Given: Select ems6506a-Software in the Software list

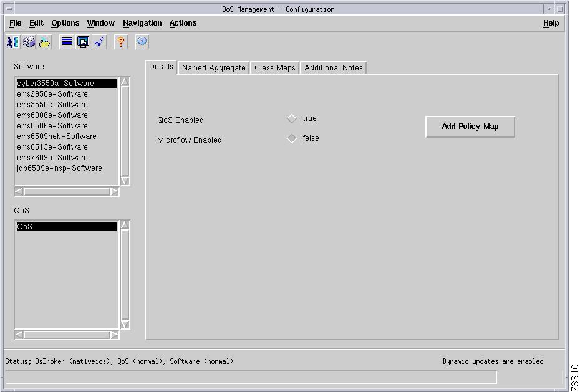Looking at the screenshot, I should pos(67,126).
